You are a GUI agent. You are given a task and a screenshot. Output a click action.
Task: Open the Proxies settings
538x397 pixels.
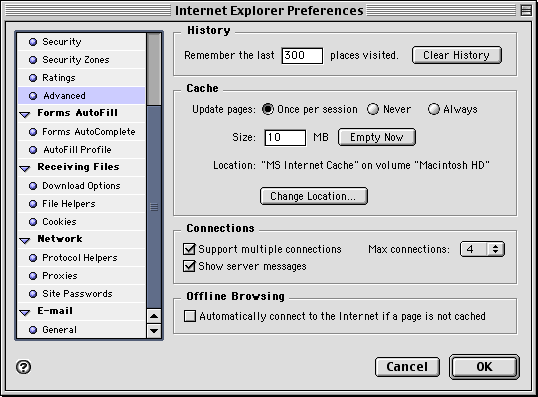pyautogui.click(x=82, y=276)
